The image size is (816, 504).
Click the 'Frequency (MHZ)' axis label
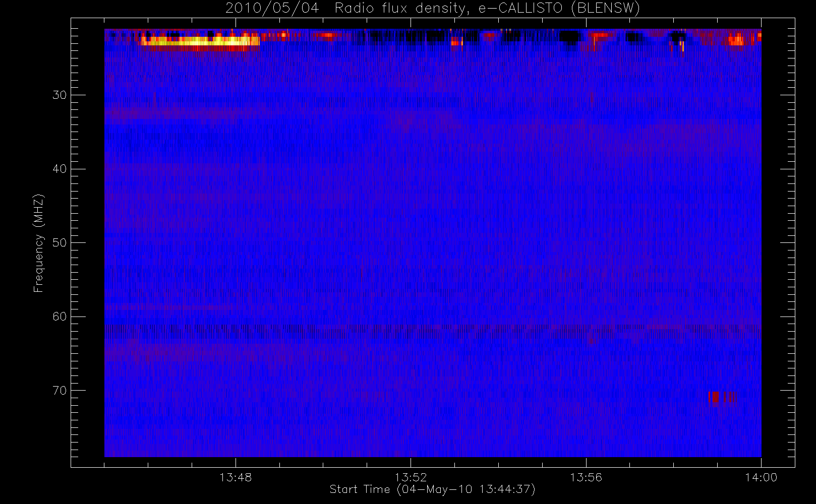pos(39,243)
